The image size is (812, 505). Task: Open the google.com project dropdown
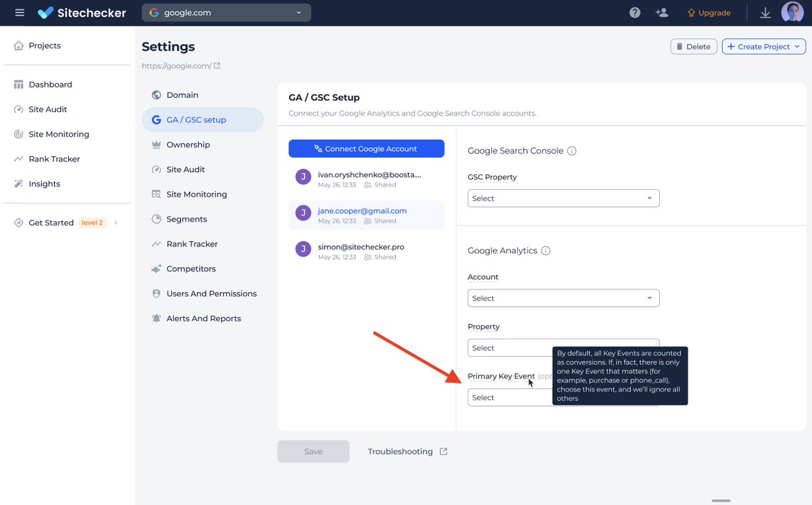(227, 13)
